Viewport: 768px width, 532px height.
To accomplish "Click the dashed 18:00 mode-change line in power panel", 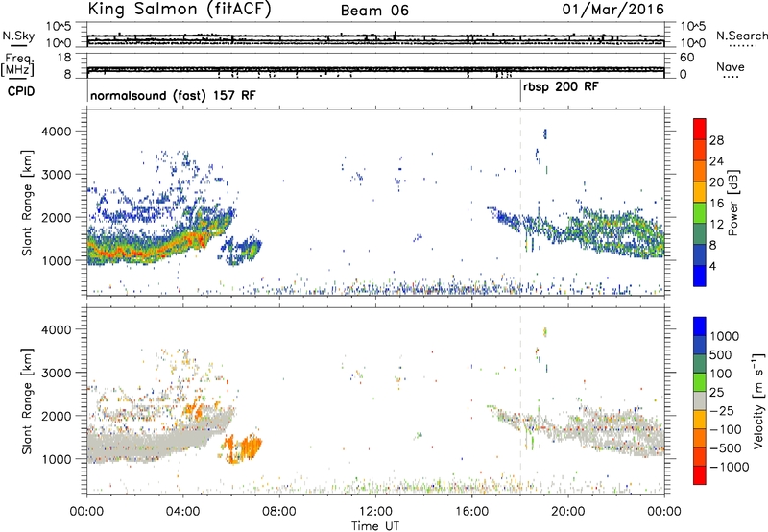I will (x=520, y=203).
